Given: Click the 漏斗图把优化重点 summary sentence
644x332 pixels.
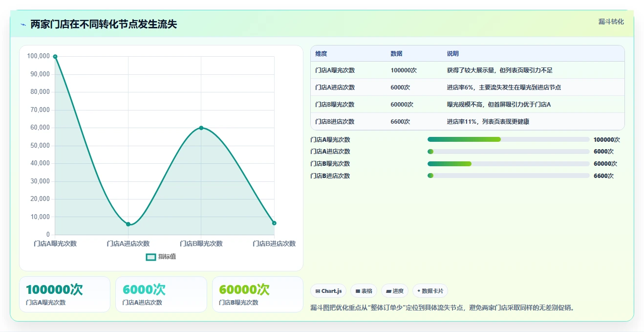Looking at the screenshot, I should [443, 308].
